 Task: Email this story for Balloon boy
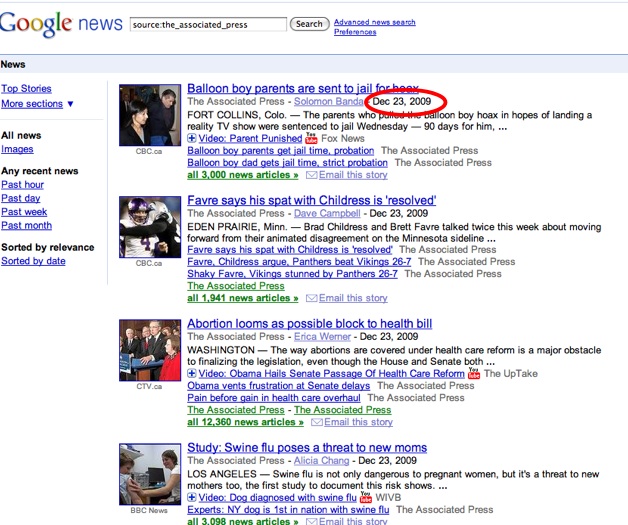(x=353, y=175)
